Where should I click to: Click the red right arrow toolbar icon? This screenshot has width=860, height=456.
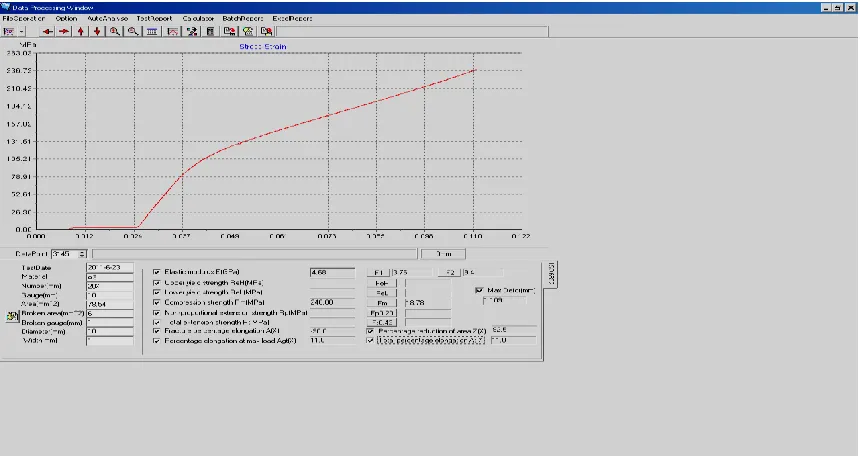64,31
